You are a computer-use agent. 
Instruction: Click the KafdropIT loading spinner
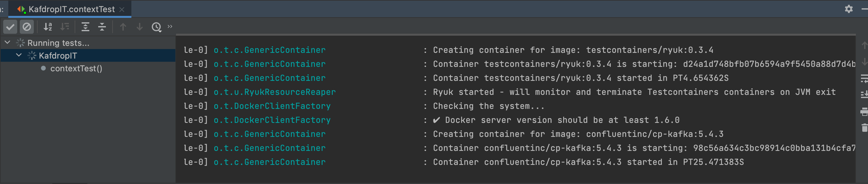click(32, 55)
